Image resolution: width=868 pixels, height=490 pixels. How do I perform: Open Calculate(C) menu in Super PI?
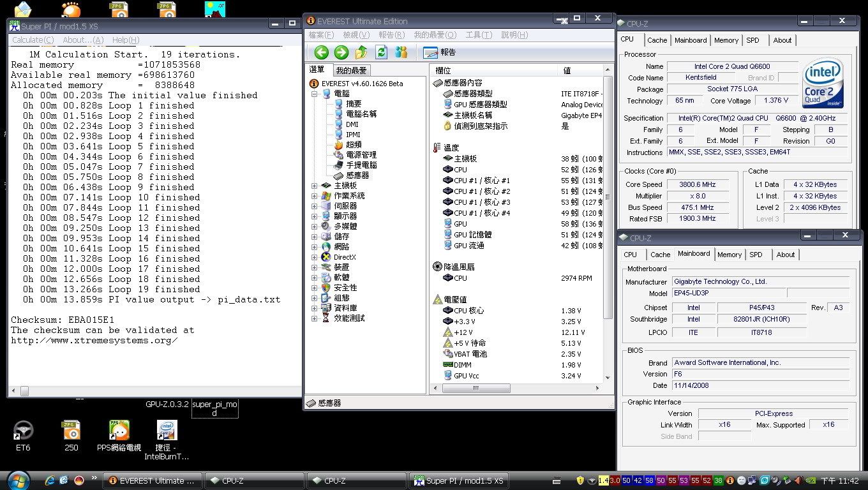click(33, 40)
